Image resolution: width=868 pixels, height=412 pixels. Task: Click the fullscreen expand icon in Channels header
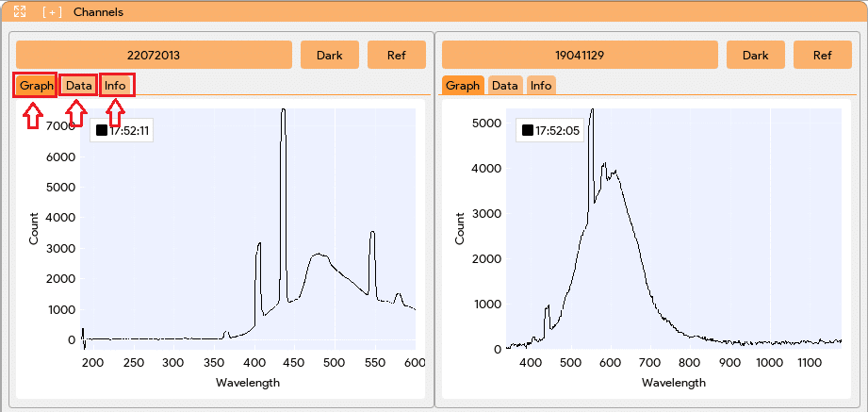click(20, 11)
